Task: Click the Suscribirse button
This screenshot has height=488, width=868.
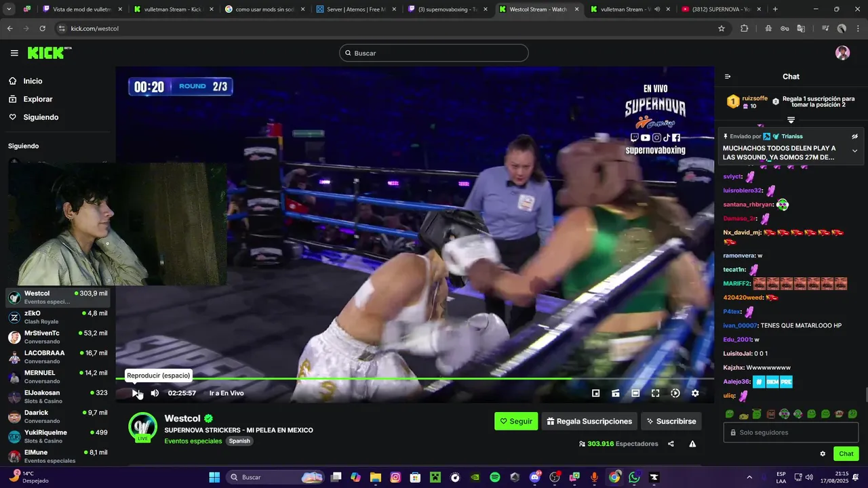Action: tap(671, 421)
